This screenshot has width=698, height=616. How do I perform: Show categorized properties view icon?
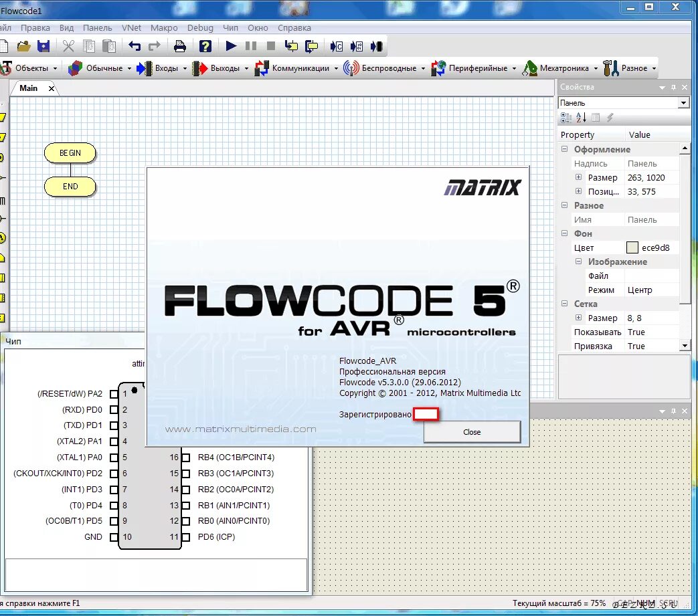tap(565, 118)
